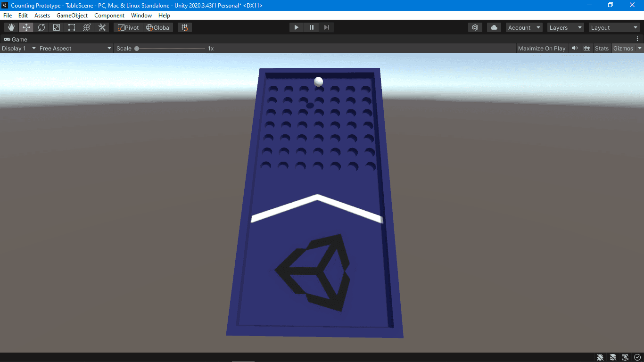Select the Move tool
The image size is (644, 362).
click(x=26, y=27)
